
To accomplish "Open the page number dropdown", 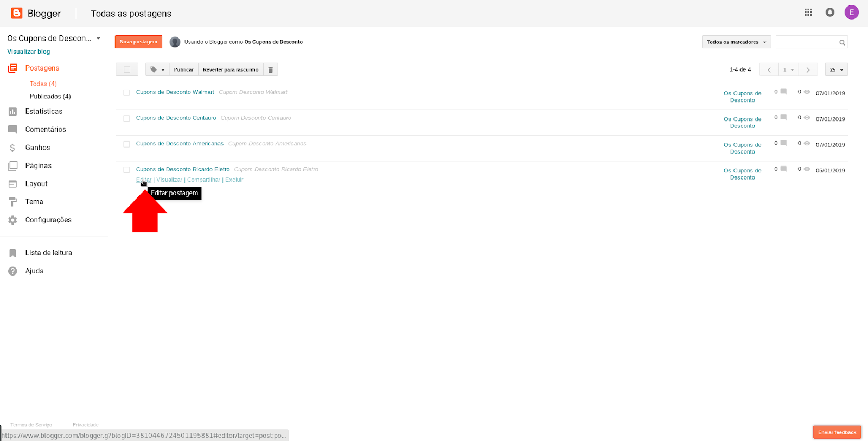I will (x=788, y=69).
